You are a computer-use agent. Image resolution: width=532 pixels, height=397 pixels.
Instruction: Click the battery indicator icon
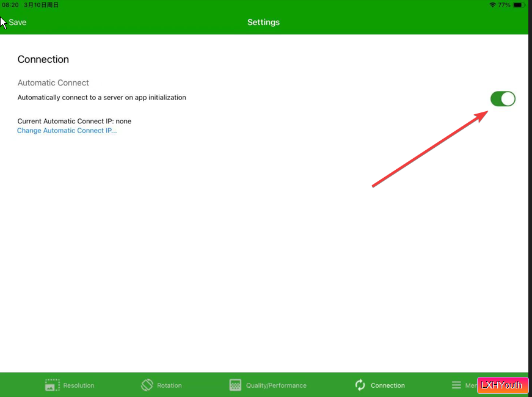pyautogui.click(x=519, y=5)
